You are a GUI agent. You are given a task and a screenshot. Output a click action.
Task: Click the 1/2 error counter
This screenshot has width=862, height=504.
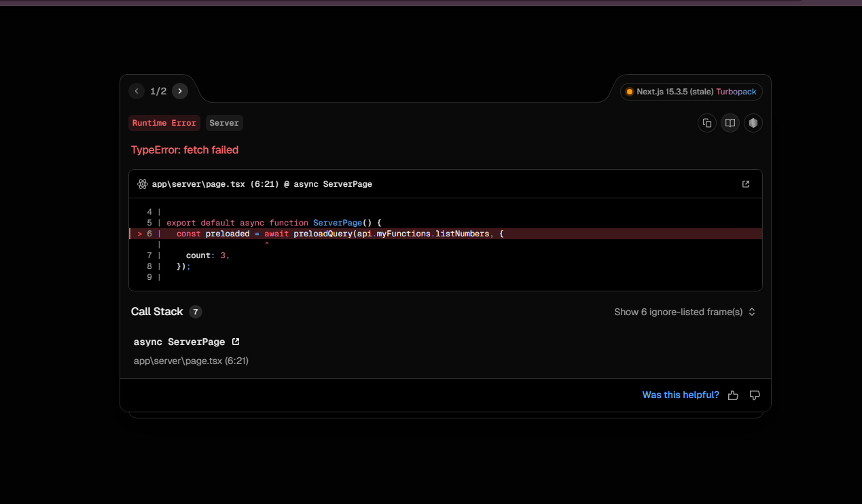(158, 91)
